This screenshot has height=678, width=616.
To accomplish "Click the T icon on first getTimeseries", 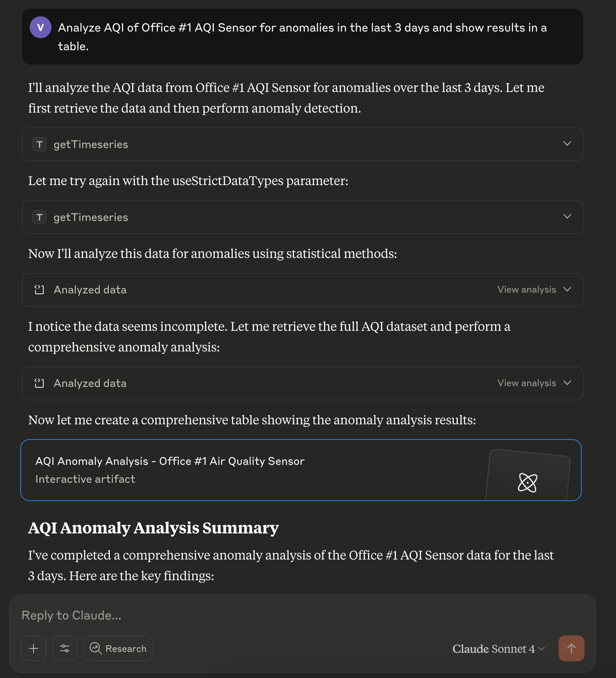I will 39,145.
